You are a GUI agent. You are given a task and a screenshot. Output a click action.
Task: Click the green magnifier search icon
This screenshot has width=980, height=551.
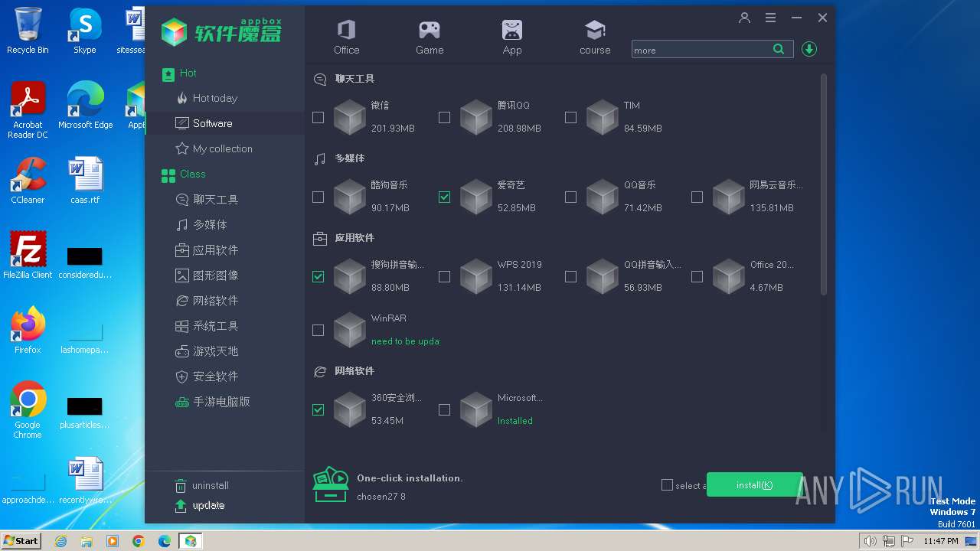click(779, 49)
